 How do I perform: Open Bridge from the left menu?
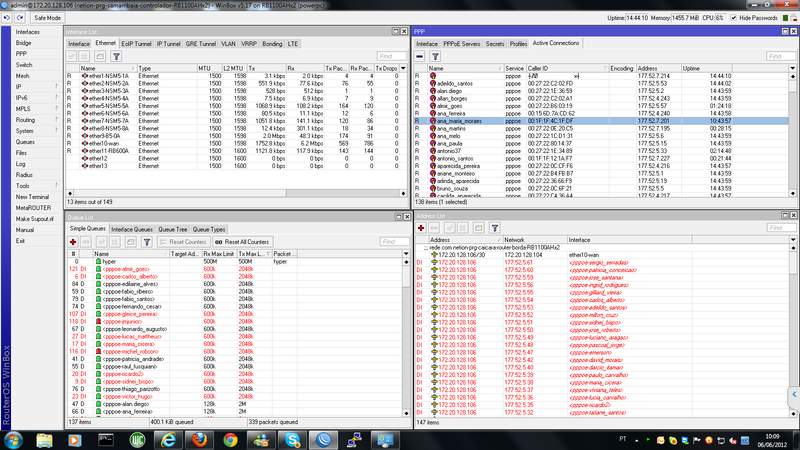coord(23,43)
